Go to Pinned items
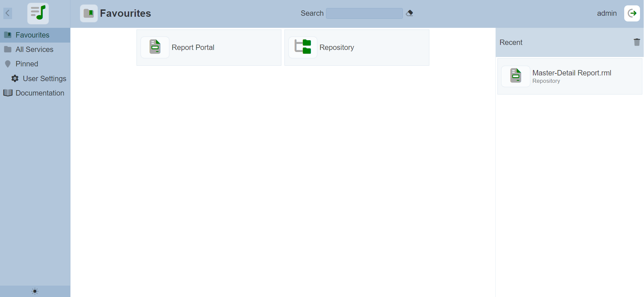Viewport: 644px width, 297px height. click(27, 64)
